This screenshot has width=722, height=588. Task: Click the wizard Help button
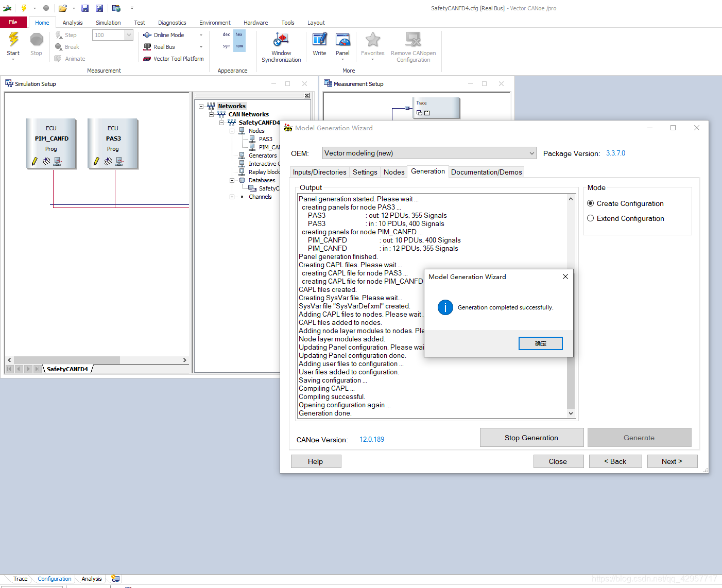click(316, 461)
